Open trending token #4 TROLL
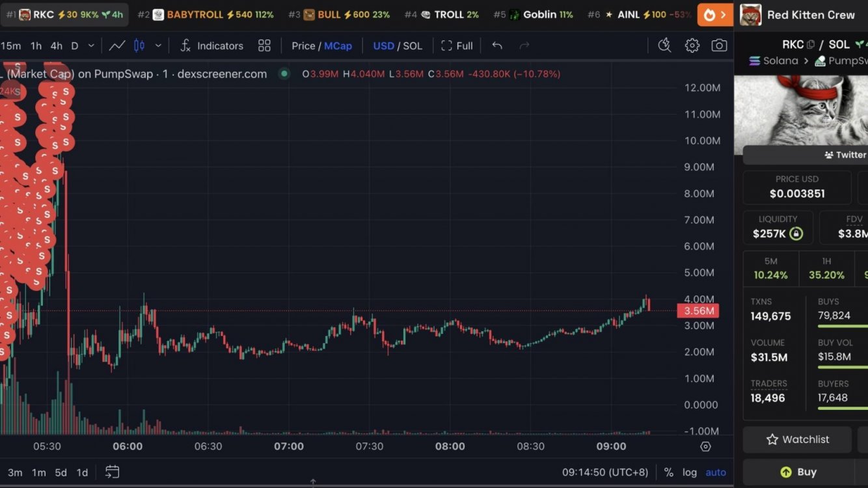Image resolution: width=868 pixels, height=488 pixels. click(x=442, y=14)
